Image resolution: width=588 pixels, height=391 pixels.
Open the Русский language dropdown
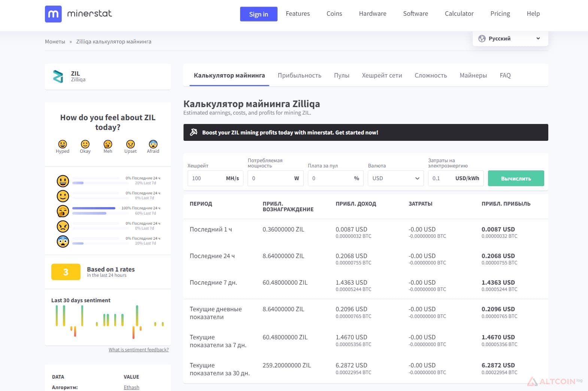(510, 39)
